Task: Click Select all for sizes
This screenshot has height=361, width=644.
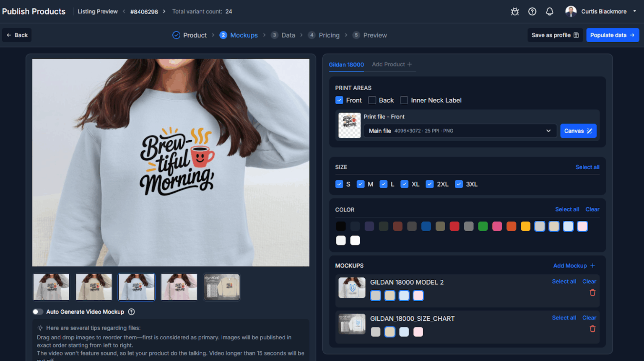Action: tap(587, 167)
